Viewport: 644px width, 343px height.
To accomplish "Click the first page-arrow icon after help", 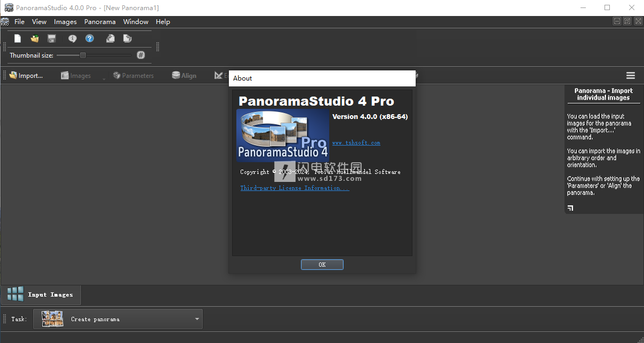I will [x=110, y=38].
